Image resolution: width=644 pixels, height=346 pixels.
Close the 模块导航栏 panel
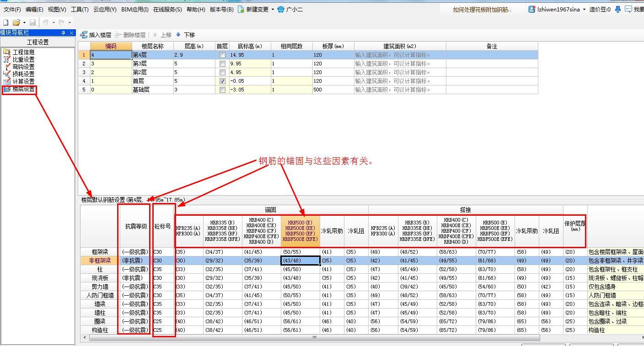[x=71, y=33]
